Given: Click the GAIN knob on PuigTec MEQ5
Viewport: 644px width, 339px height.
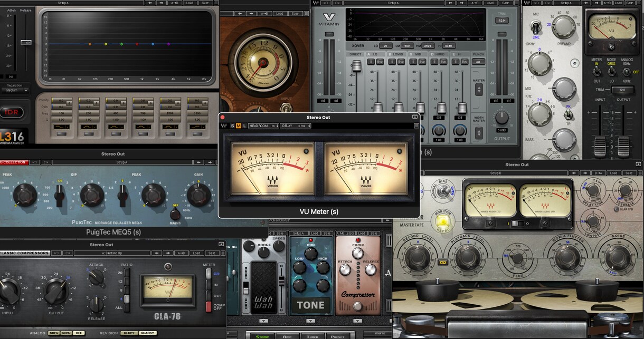Looking at the screenshot, I should click(198, 195).
